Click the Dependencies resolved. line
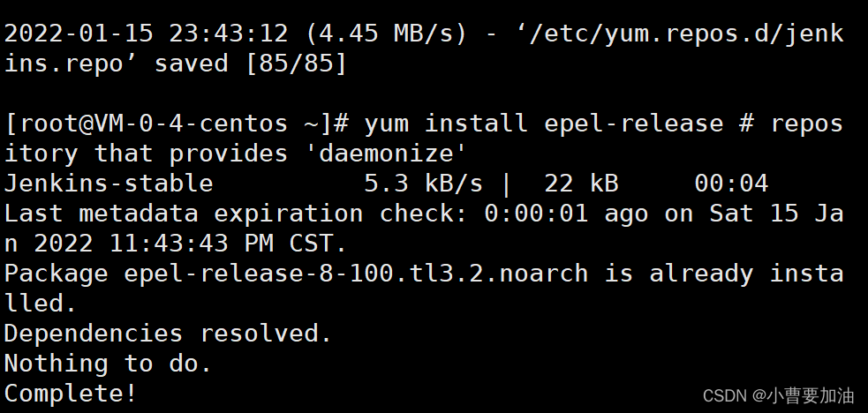The height and width of the screenshot is (413, 868). pos(168,334)
